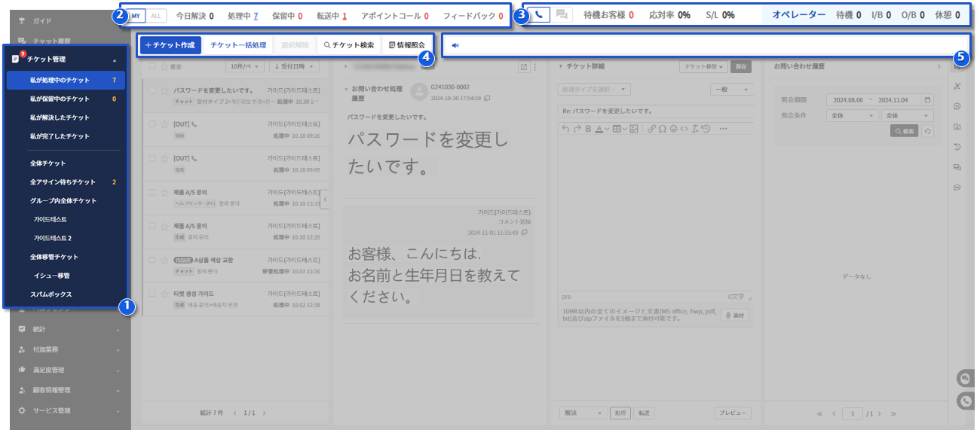Click the chat channel icon beside phone

pyautogui.click(x=562, y=14)
